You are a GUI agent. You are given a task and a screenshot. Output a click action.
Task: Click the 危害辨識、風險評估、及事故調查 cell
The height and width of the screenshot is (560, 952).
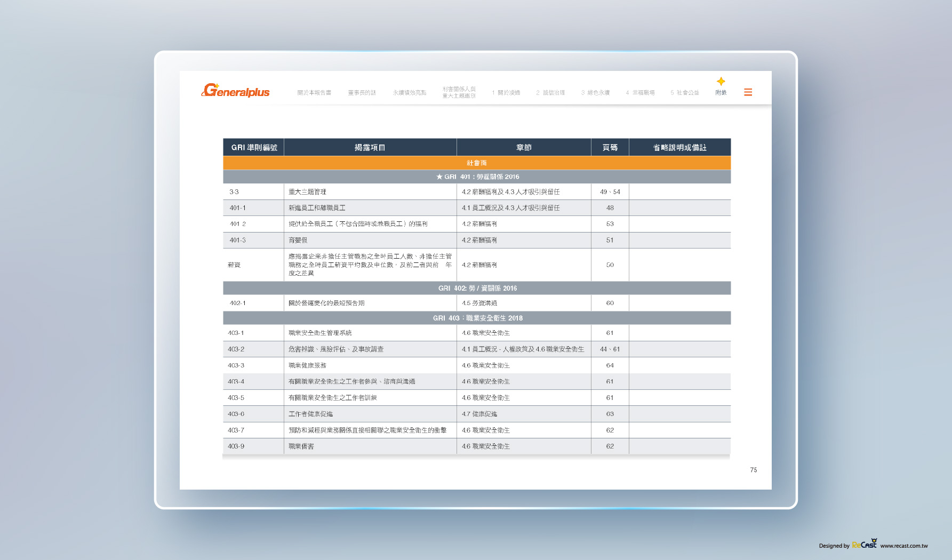click(370, 349)
